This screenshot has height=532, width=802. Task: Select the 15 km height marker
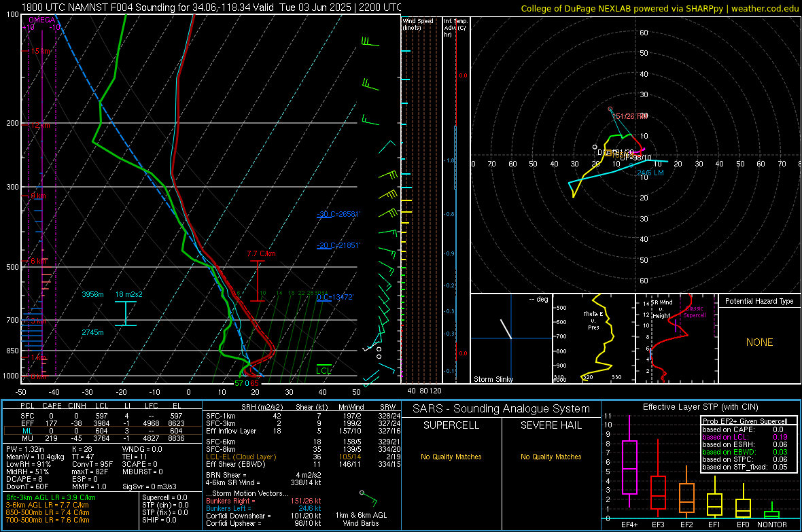(40, 51)
